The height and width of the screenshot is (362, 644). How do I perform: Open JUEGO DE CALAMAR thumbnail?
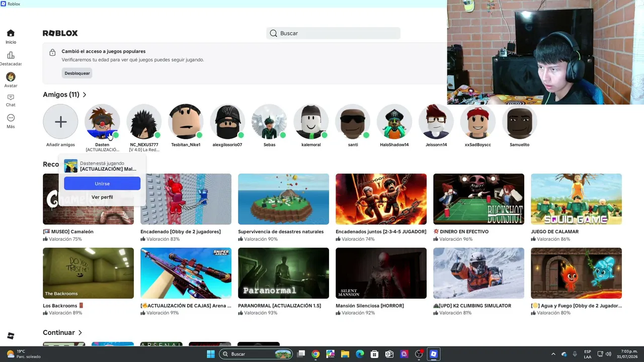576,199
